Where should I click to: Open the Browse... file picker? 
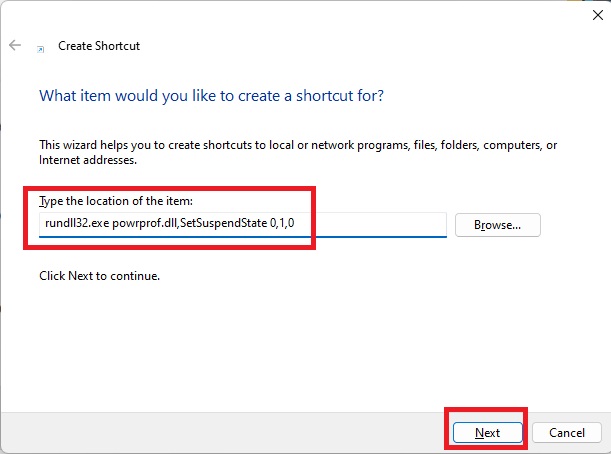tap(498, 225)
